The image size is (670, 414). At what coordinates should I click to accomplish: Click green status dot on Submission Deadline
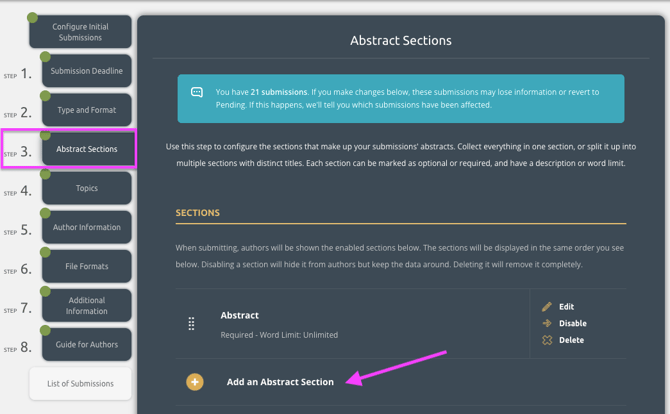[46, 57]
